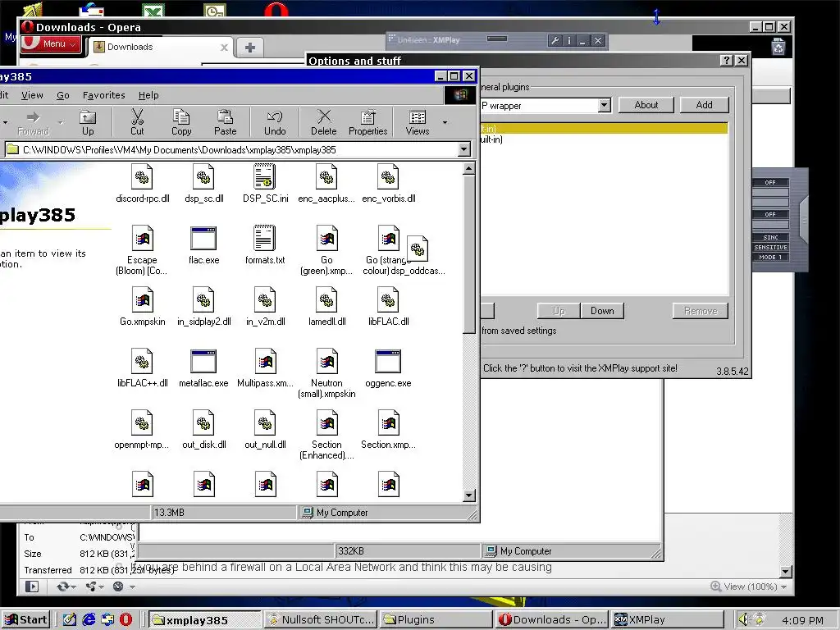This screenshot has height=630, width=840.
Task: Click the Opera quick launch icon
Action: [x=126, y=619]
